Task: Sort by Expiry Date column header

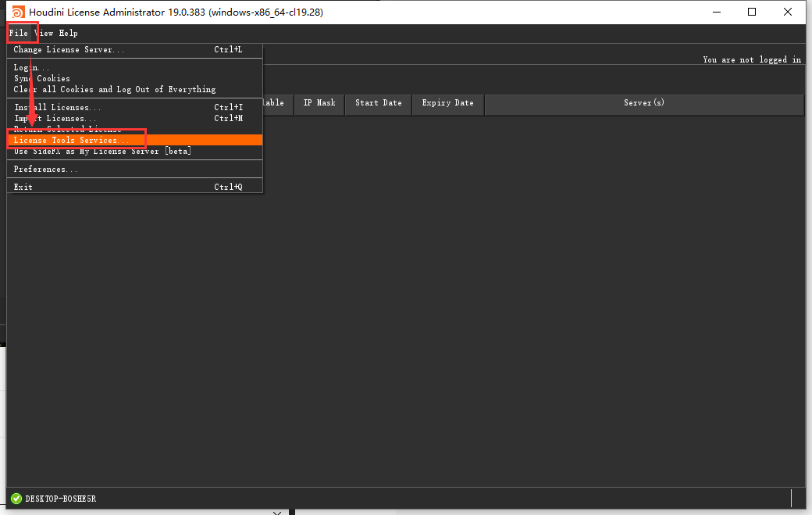Action: coord(448,103)
